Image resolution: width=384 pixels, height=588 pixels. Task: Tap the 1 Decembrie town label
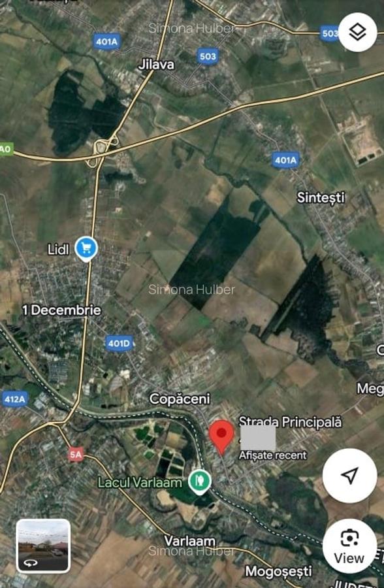pyautogui.click(x=61, y=310)
